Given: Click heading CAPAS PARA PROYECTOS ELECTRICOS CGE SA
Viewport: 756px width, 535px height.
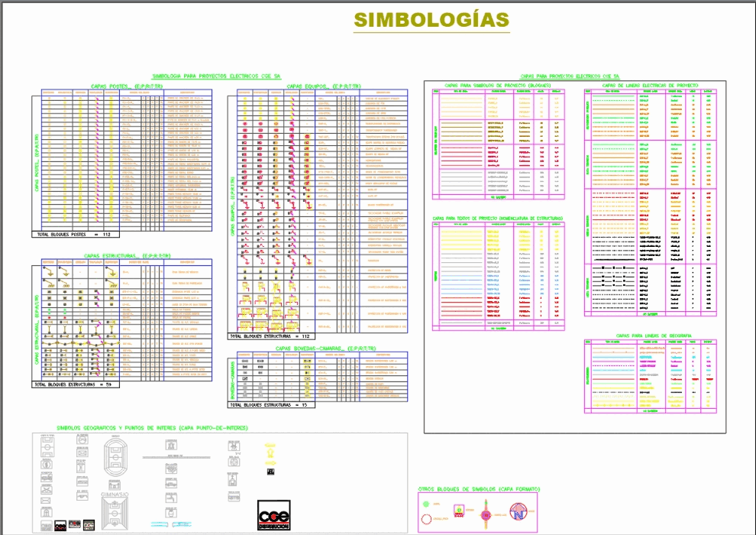Looking at the screenshot, I should point(570,76).
